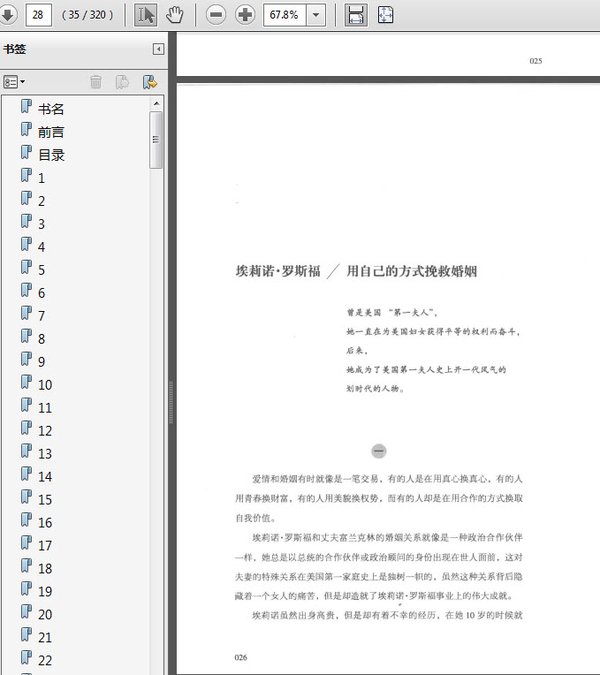Go to bookmark 17
This screenshot has width=600, height=675.
click(45, 545)
